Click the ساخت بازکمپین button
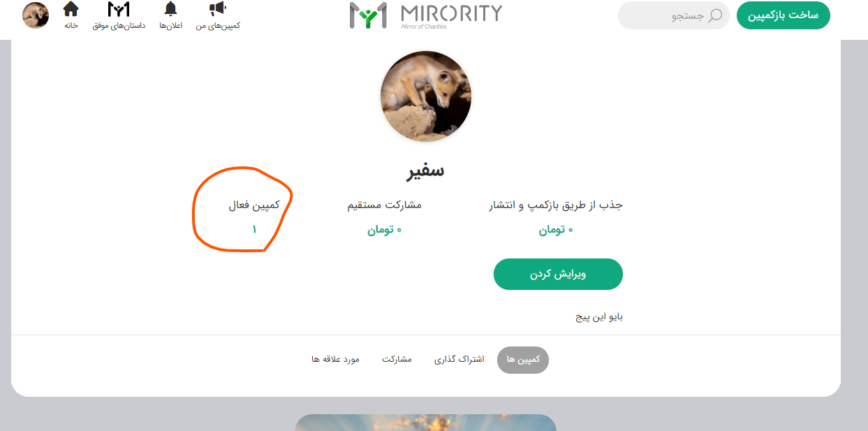The width and height of the screenshot is (868, 431). (783, 15)
